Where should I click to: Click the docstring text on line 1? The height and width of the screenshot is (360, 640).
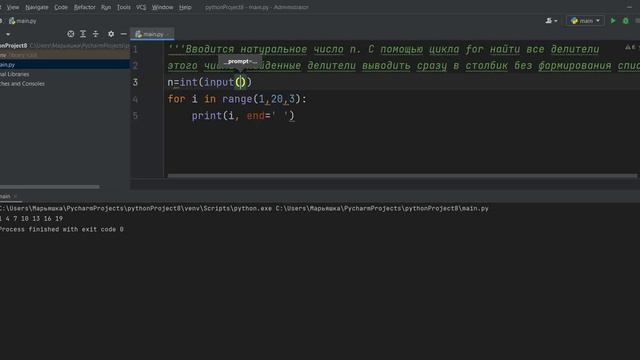[383, 49]
